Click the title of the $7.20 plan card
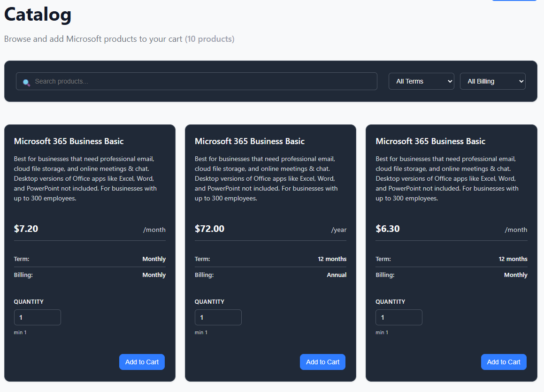Viewport: 544px width, 392px height. pyautogui.click(x=69, y=141)
